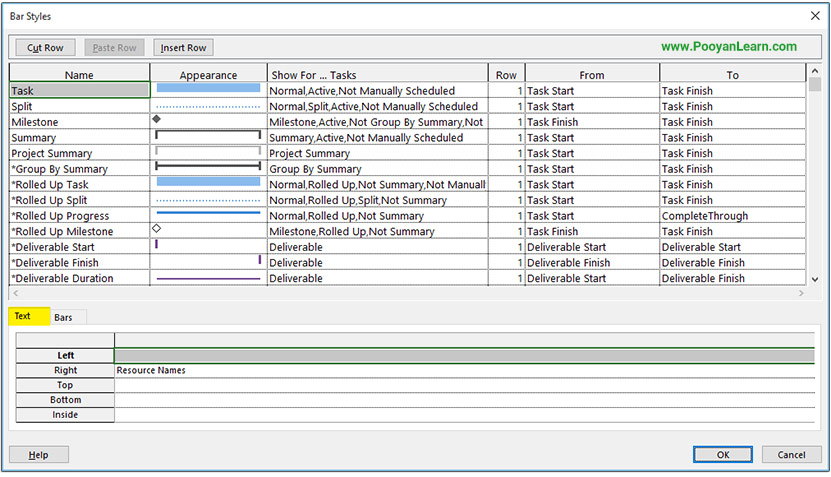Click the Insert Row button
This screenshot has height=477, width=831.
[183, 48]
